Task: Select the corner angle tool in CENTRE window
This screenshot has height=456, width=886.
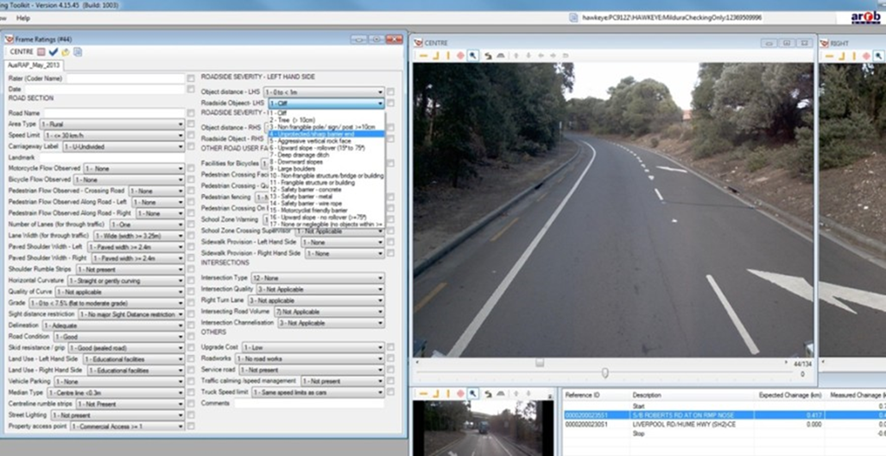Action: 436,55
